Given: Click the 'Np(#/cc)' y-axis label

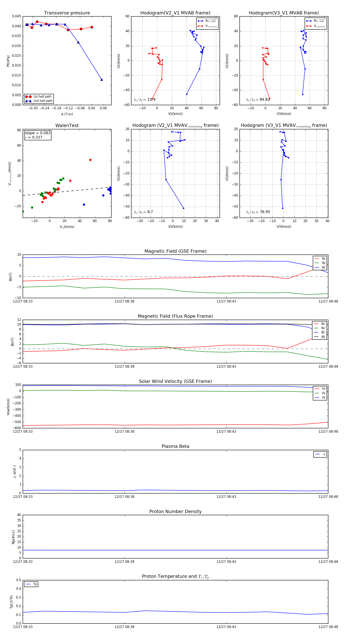Looking at the screenshot, I should (13, 537).
